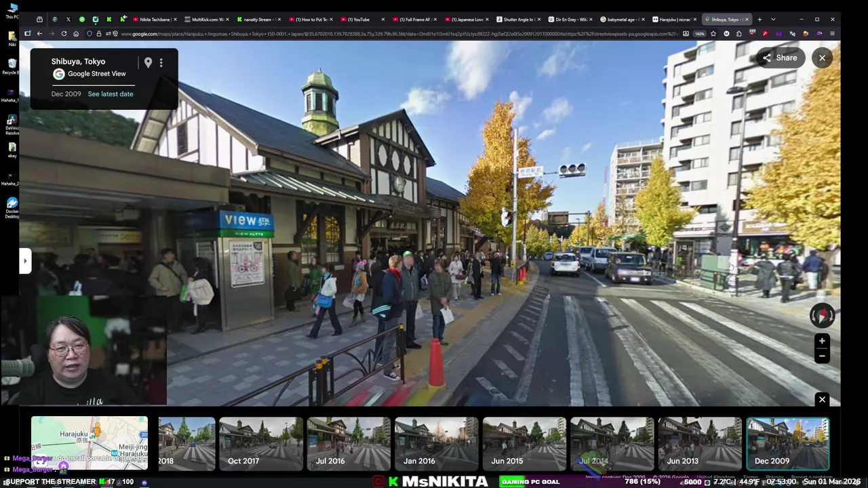Close the Shibuya, Tokyo browser tab

(x=745, y=19)
